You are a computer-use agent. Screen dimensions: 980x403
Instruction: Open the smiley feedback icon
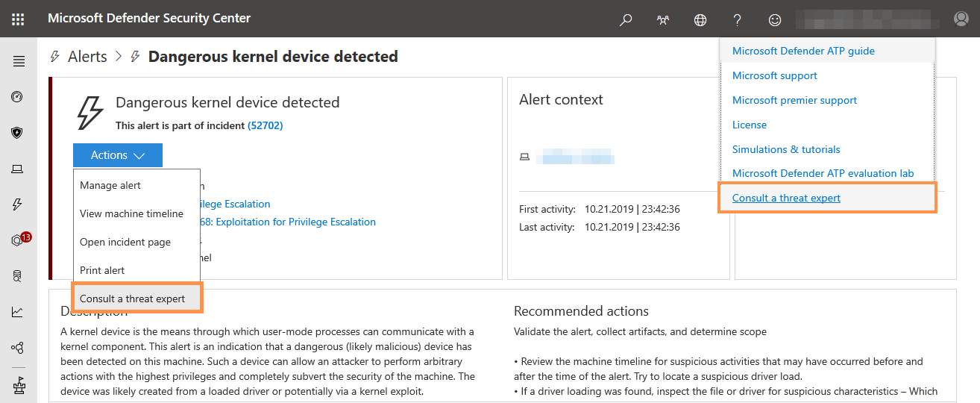point(775,19)
